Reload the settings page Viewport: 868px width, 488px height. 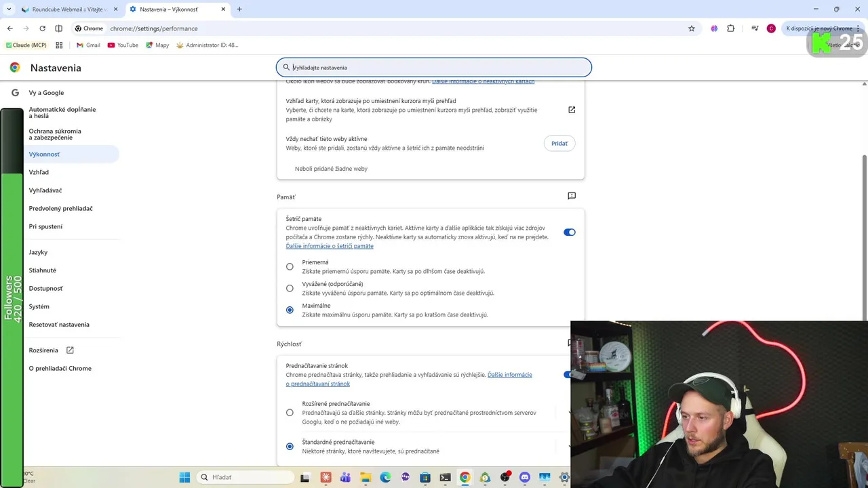42,28
